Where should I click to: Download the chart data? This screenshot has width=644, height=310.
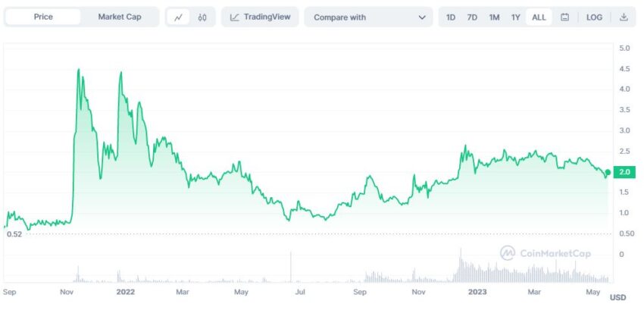[624, 17]
